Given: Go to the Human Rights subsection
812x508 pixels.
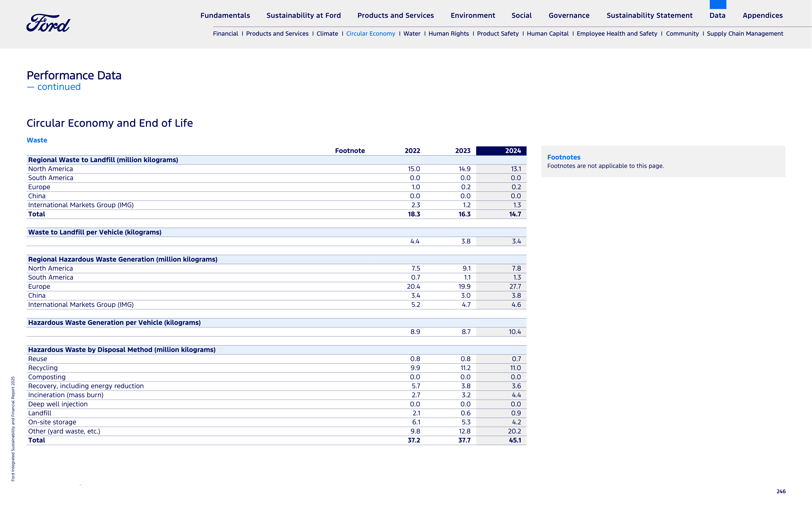Looking at the screenshot, I should [449, 34].
